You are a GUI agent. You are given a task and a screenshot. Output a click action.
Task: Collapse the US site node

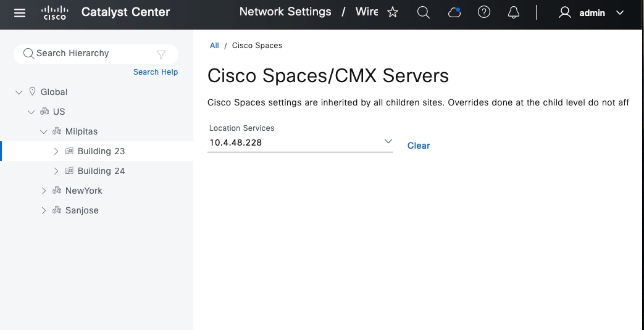coord(31,112)
